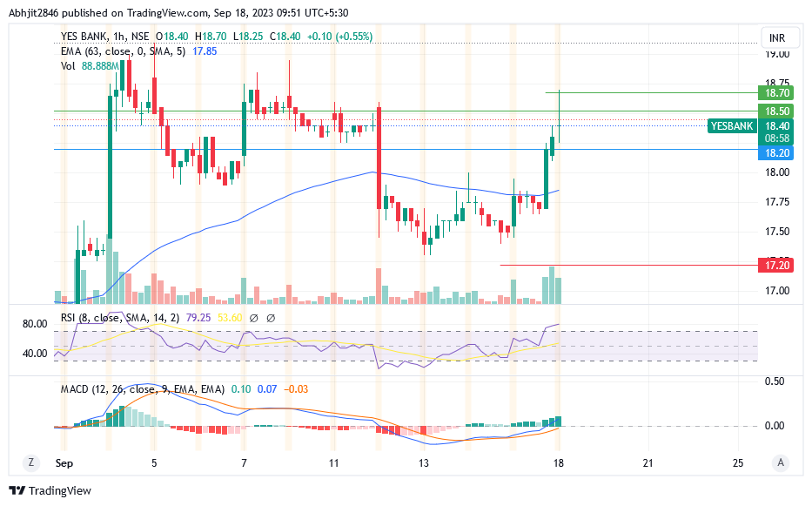Click the MACD 0.00 scale label
This screenshot has width=812, height=506.
click(775, 426)
